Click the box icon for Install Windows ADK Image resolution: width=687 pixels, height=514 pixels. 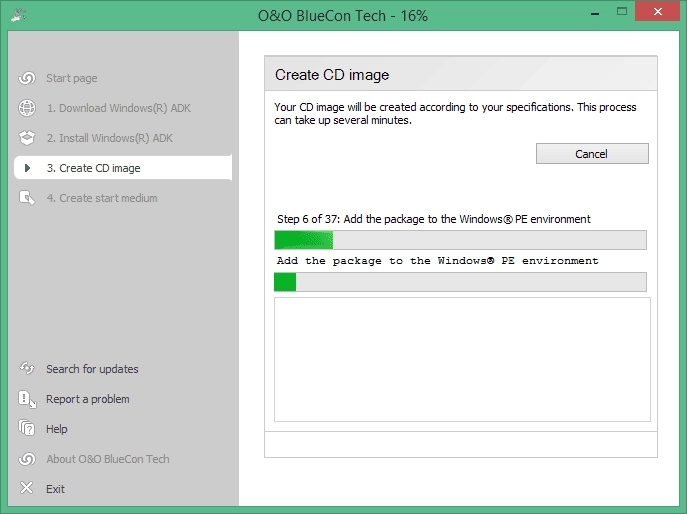point(27,138)
